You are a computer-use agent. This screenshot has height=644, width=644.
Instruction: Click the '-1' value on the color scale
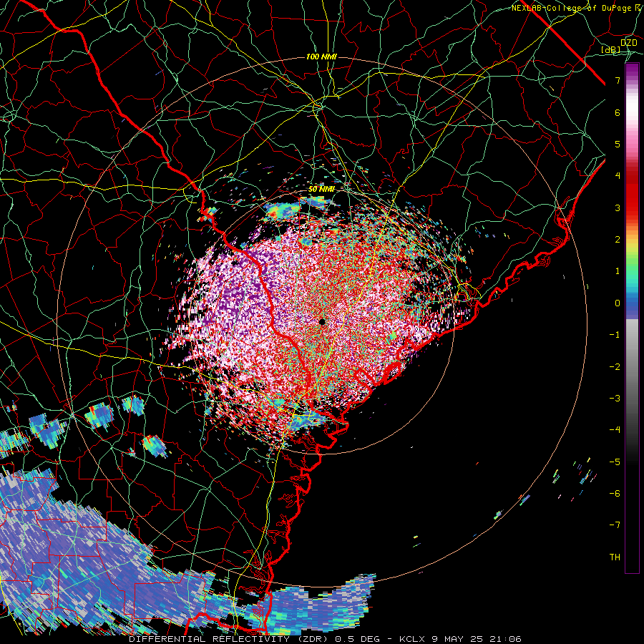click(615, 335)
